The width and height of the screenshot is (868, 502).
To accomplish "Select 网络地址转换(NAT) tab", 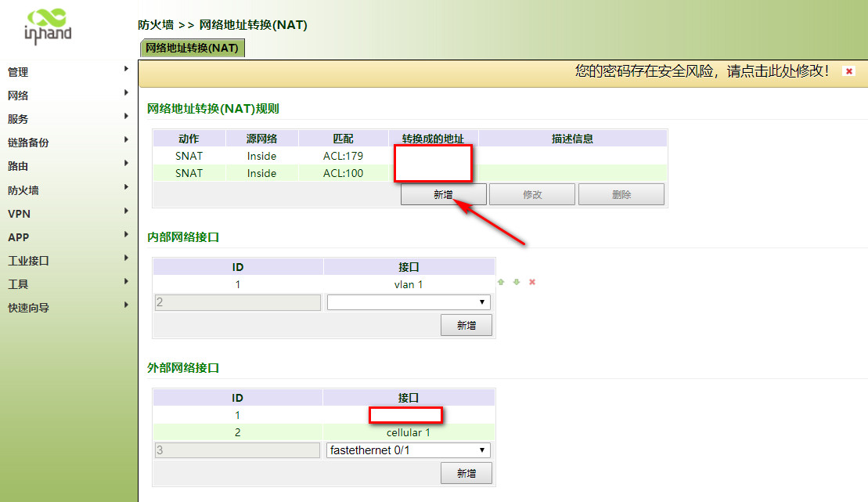I will click(192, 48).
